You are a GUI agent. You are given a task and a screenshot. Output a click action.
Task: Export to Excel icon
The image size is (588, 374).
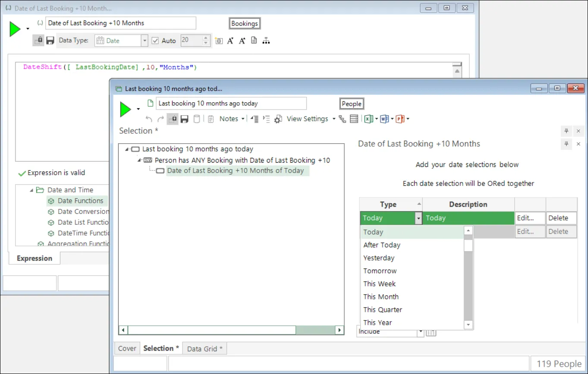pos(368,119)
